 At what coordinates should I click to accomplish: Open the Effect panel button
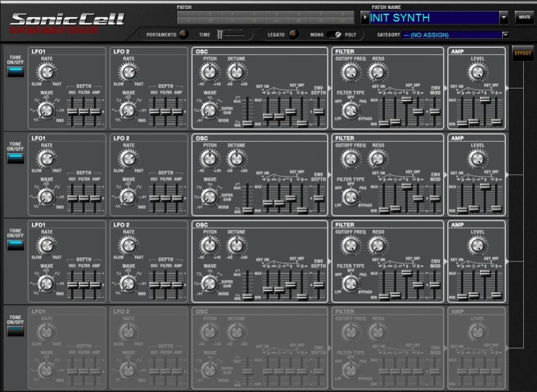[x=523, y=53]
